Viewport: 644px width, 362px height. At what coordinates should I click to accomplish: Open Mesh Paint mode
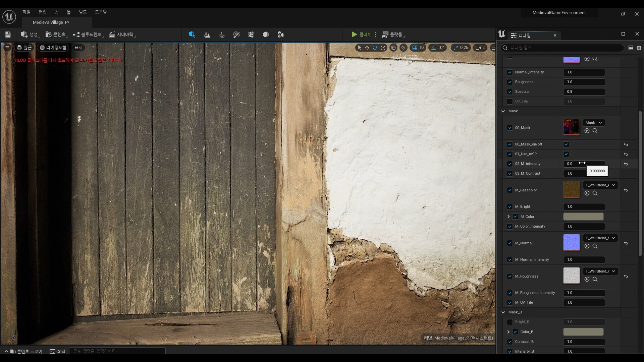pyautogui.click(x=236, y=35)
